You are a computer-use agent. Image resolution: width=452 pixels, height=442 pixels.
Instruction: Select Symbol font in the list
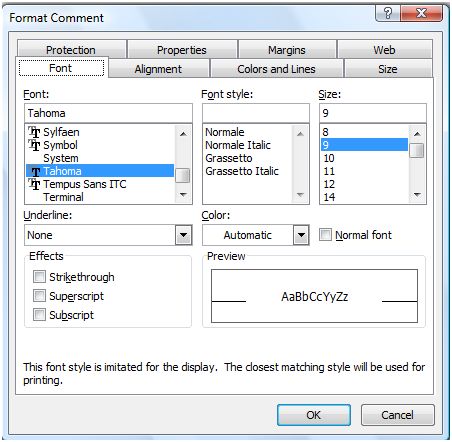[x=100, y=145]
